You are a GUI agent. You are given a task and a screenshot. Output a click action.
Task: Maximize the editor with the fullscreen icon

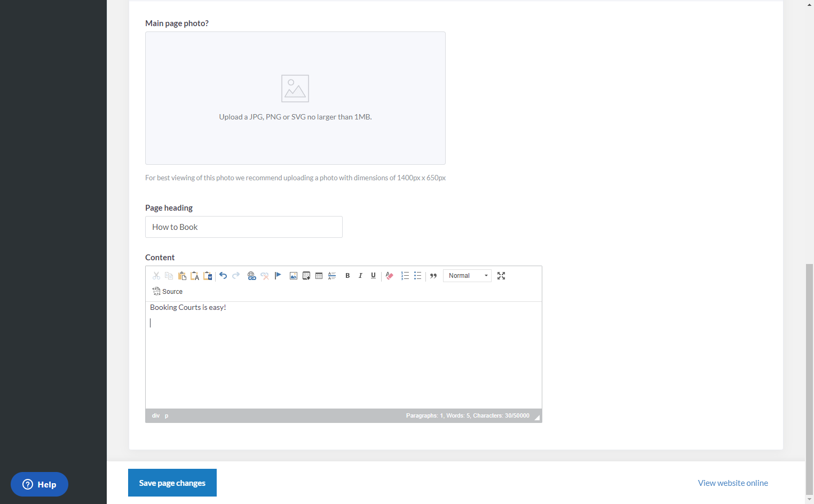coord(501,276)
